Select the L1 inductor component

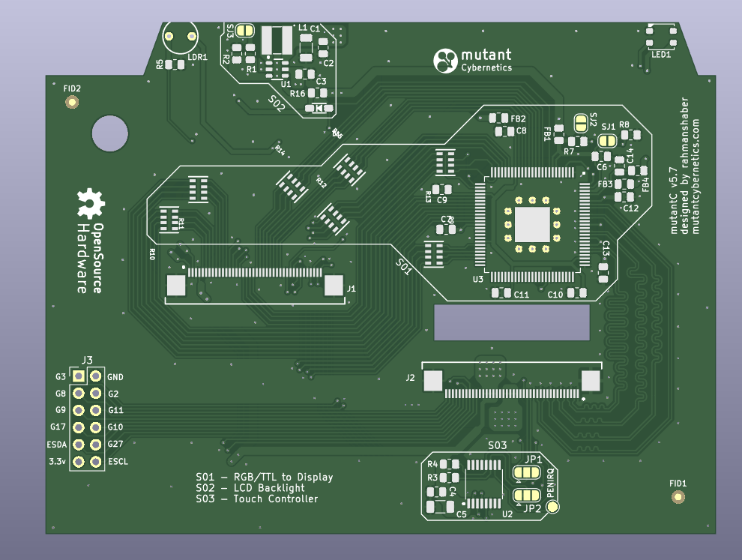point(277,40)
